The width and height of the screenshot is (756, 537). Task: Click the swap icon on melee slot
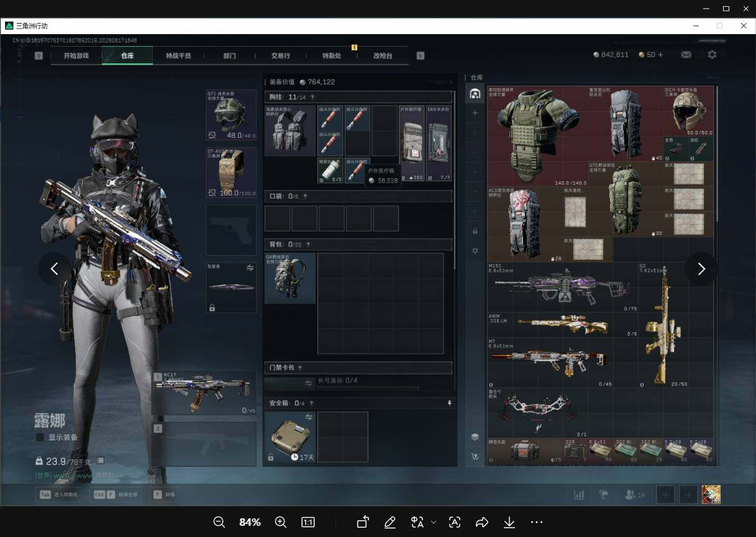coord(250,268)
